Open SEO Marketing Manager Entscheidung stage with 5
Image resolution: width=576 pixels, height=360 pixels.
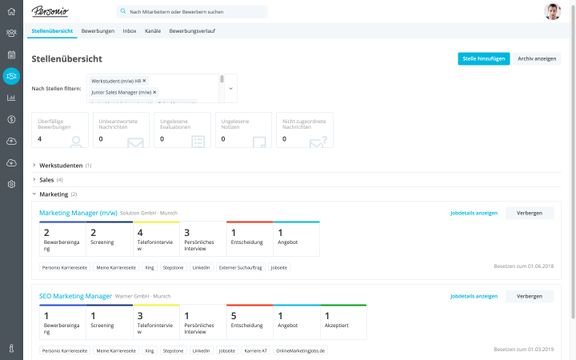[x=250, y=322]
